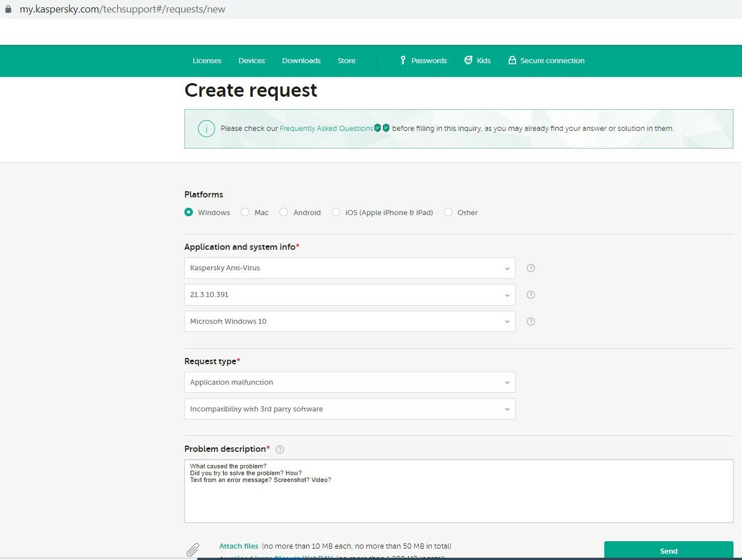Click the Platforms section label

click(204, 195)
